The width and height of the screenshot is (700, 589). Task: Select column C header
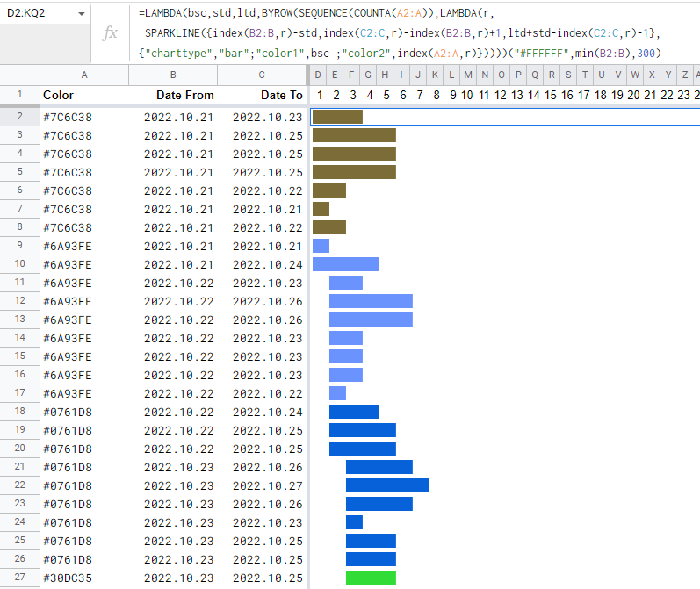click(x=262, y=75)
